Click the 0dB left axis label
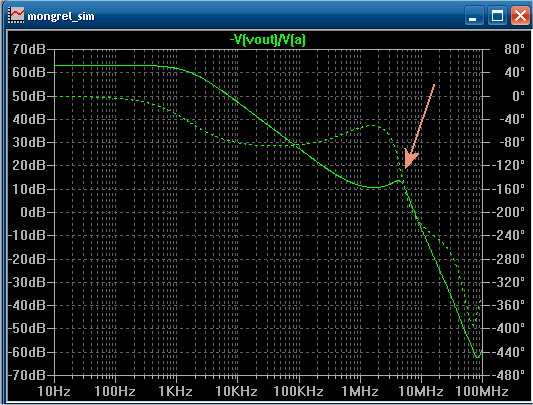The width and height of the screenshot is (533, 405). (33, 212)
